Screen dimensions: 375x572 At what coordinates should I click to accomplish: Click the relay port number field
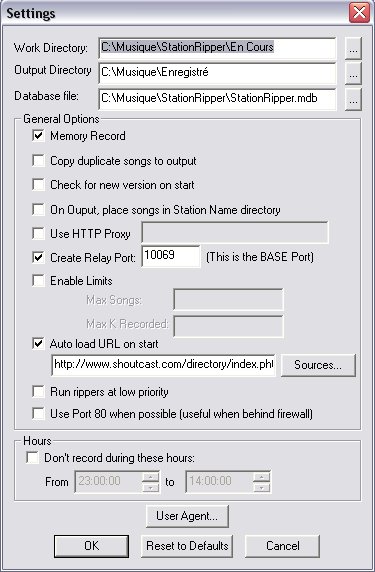click(171, 256)
